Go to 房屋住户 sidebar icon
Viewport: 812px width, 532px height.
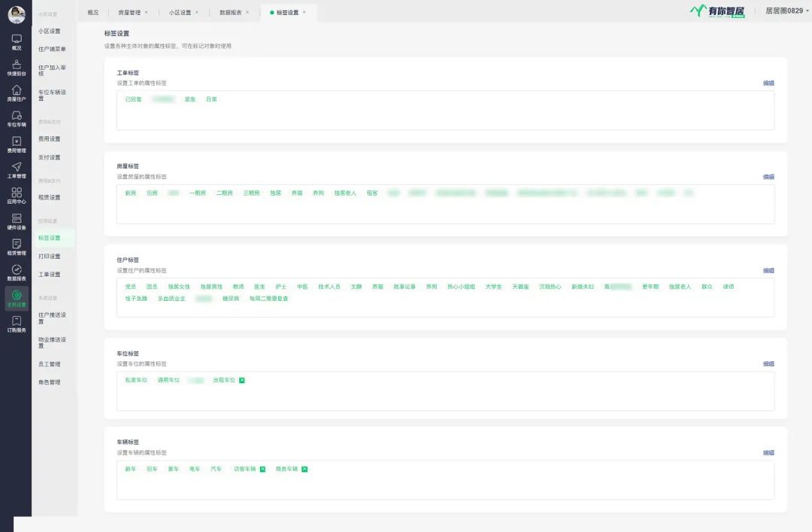point(16,93)
